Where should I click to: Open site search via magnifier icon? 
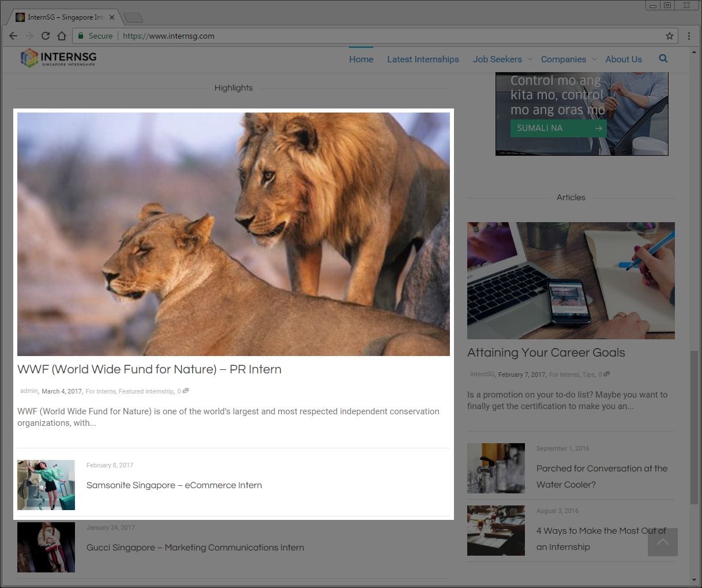(x=663, y=58)
